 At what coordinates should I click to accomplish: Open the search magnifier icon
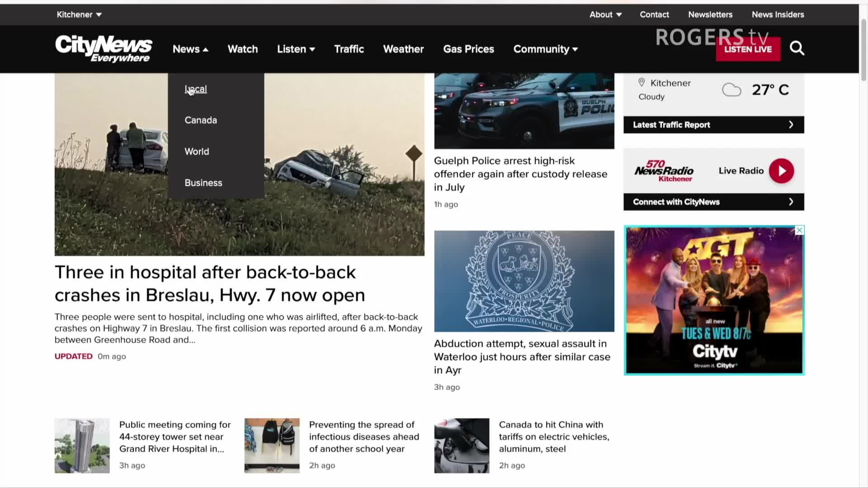point(797,48)
